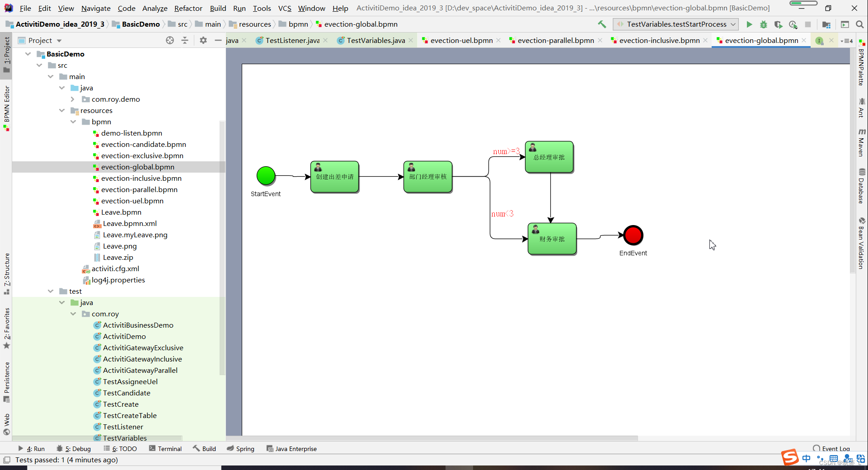Viewport: 868px width, 470px height.
Task: Start debugging with the bug icon
Action: coord(764,24)
